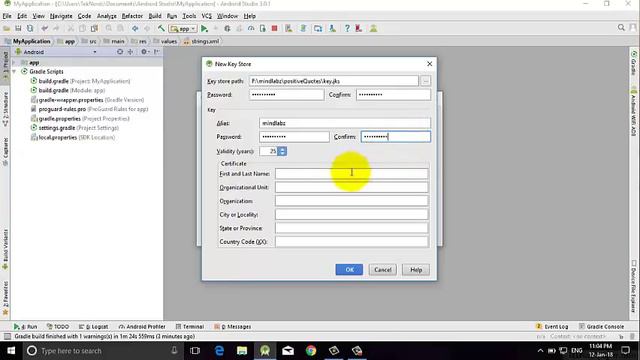Open the Build menu

tap(155, 16)
